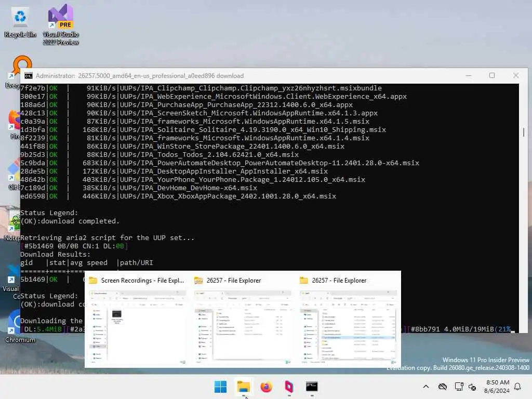
Task: Maximize the Administrator console window
Action: [492, 75]
